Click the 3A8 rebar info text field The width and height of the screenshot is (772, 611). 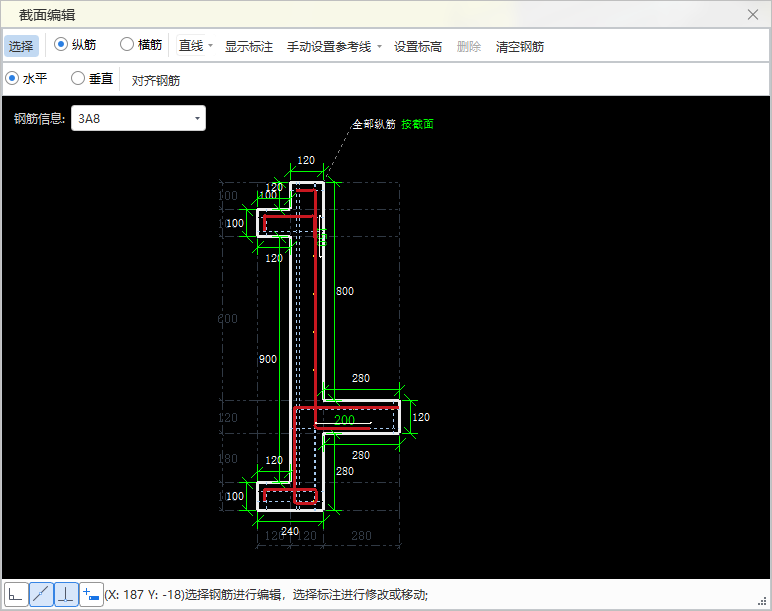(x=138, y=118)
